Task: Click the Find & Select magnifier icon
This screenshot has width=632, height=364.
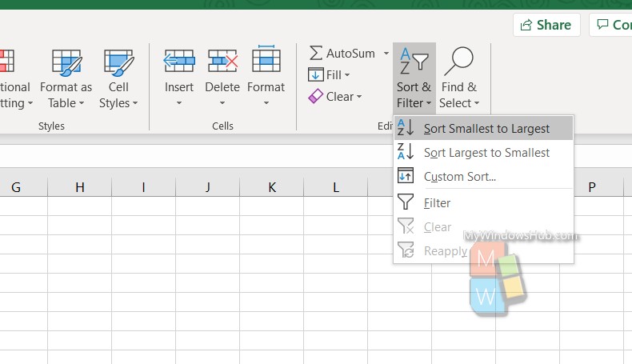Action: pos(458,61)
